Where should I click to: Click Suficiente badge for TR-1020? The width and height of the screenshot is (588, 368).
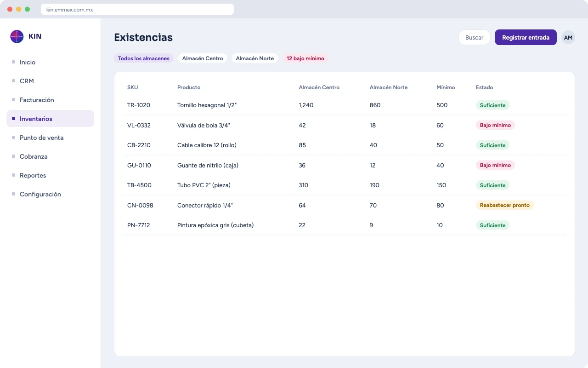[492, 105]
